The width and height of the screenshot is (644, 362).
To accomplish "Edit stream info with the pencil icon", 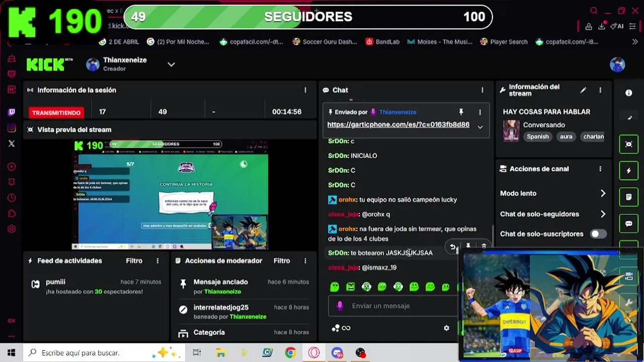I will 583,90.
